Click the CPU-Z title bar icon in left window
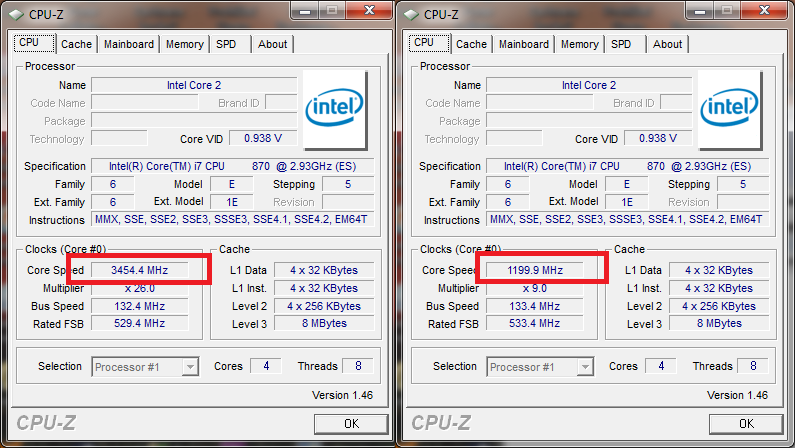Image resolution: width=796 pixels, height=448 pixels. (16, 15)
